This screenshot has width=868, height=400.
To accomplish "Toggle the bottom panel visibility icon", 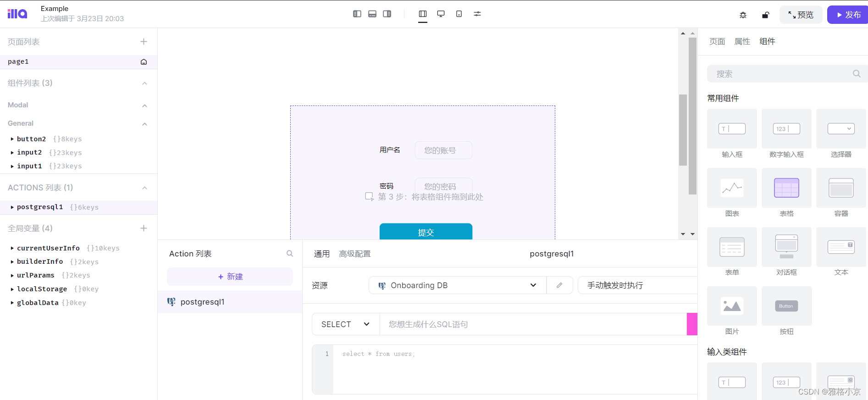I will (x=372, y=14).
